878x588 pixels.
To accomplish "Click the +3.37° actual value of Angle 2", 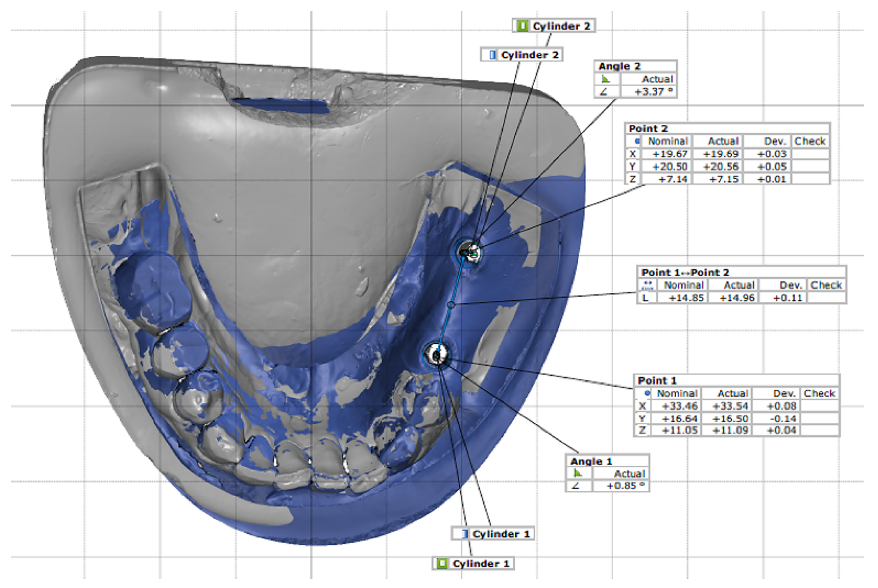I will point(653,92).
